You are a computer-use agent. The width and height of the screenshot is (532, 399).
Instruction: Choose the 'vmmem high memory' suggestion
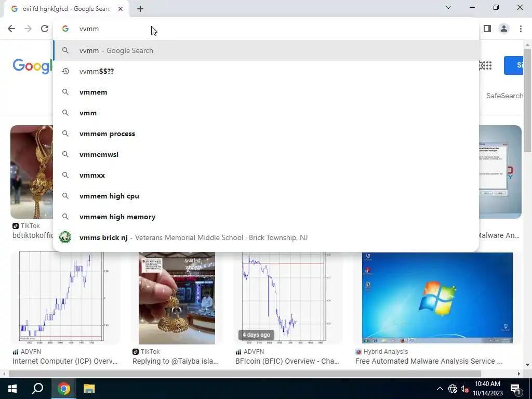(x=267, y=217)
